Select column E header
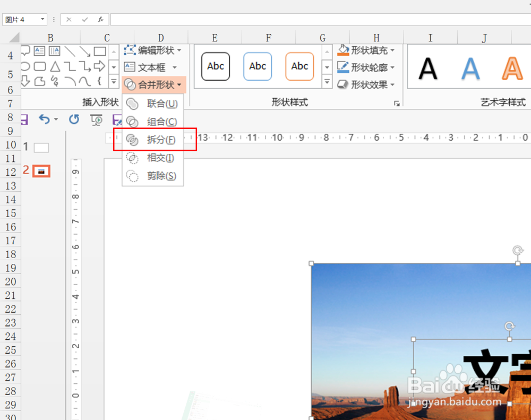531x420 pixels. click(x=215, y=38)
